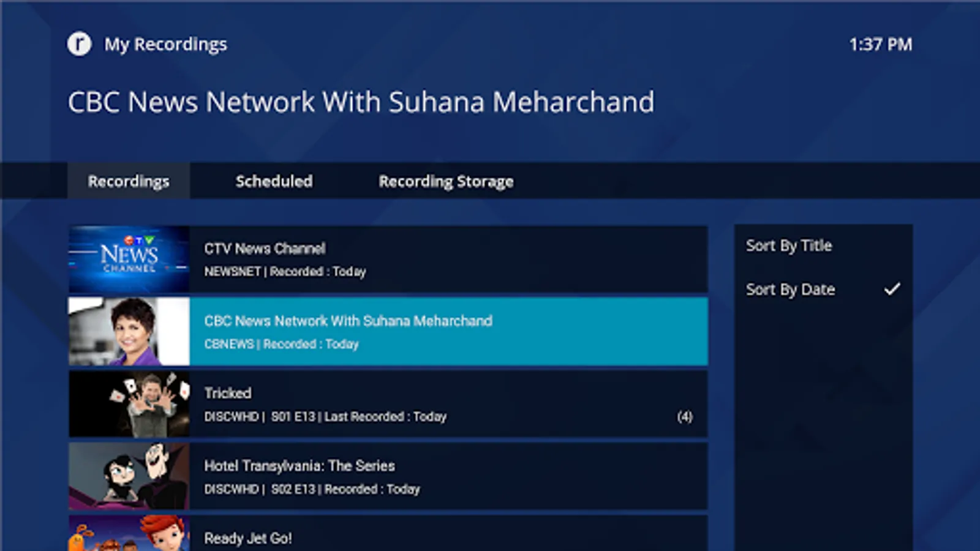This screenshot has height=551, width=980.
Task: Select the Tricked recording title
Action: pos(228,393)
